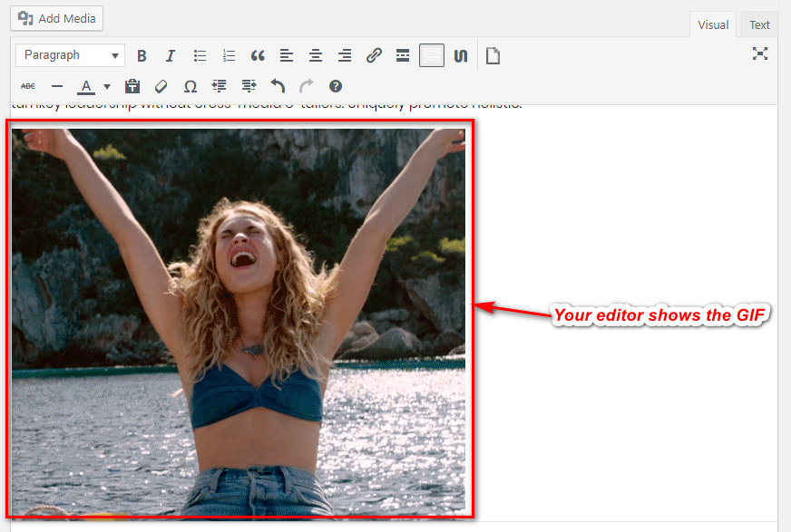Toggle bold formatting

pos(142,55)
